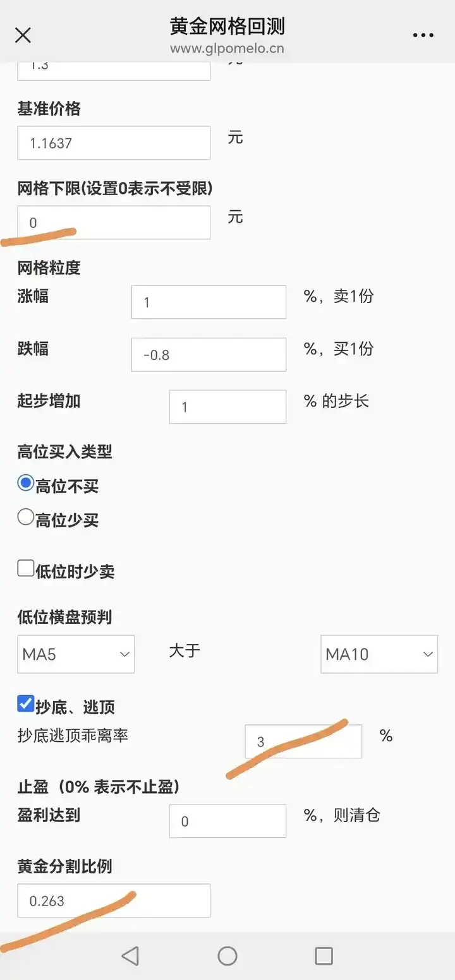Tap the Android back navigation icon
The height and width of the screenshot is (980, 455).
coord(130,956)
